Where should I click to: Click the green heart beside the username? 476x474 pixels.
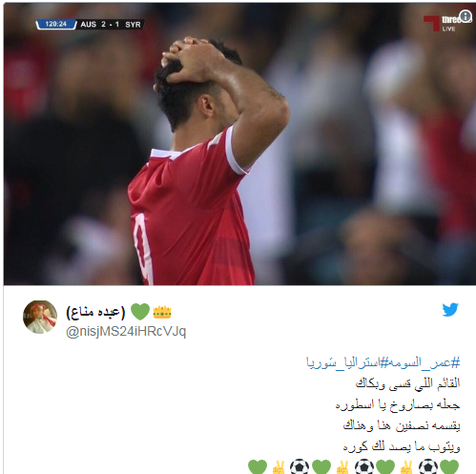(140, 312)
